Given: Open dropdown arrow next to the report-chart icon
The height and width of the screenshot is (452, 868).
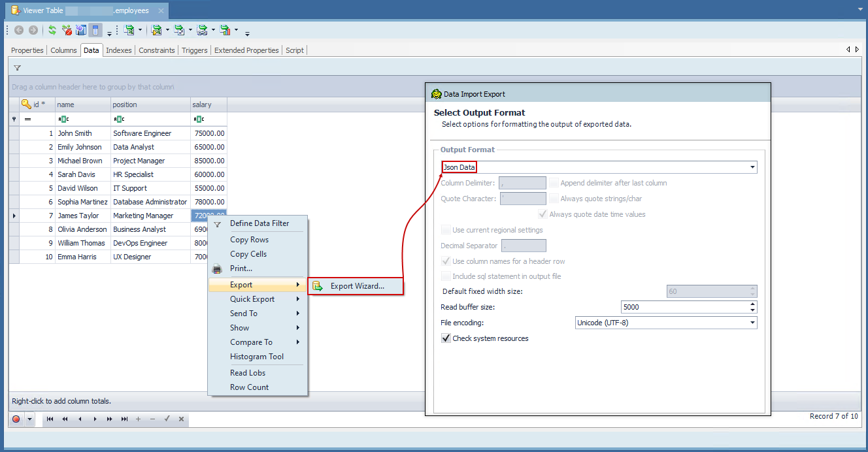Looking at the screenshot, I should 236,30.
